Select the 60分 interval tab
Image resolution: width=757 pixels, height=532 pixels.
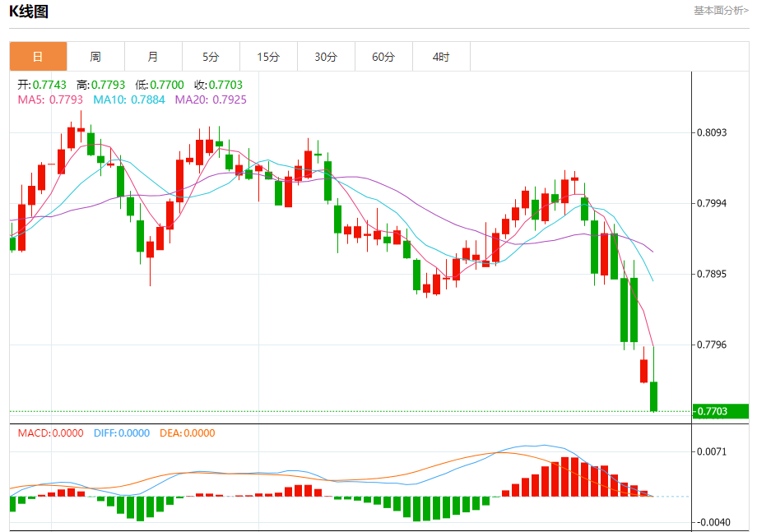click(383, 57)
